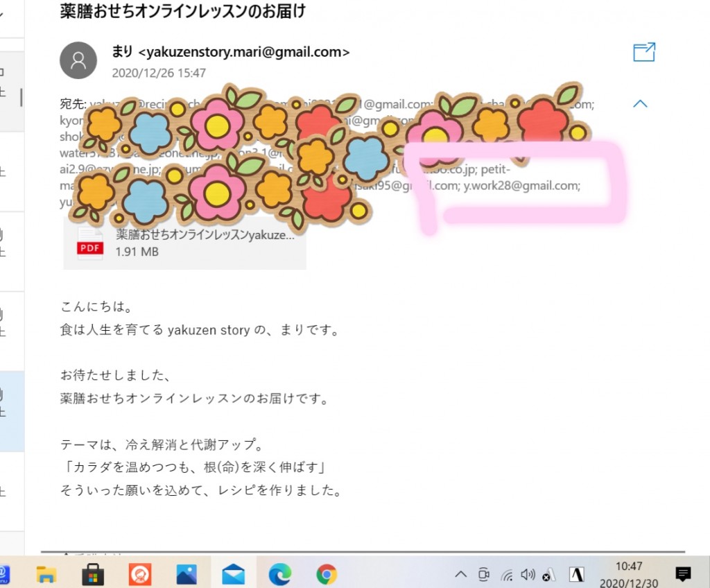Open Photos app from the taskbar
The width and height of the screenshot is (710, 588).
187,574
